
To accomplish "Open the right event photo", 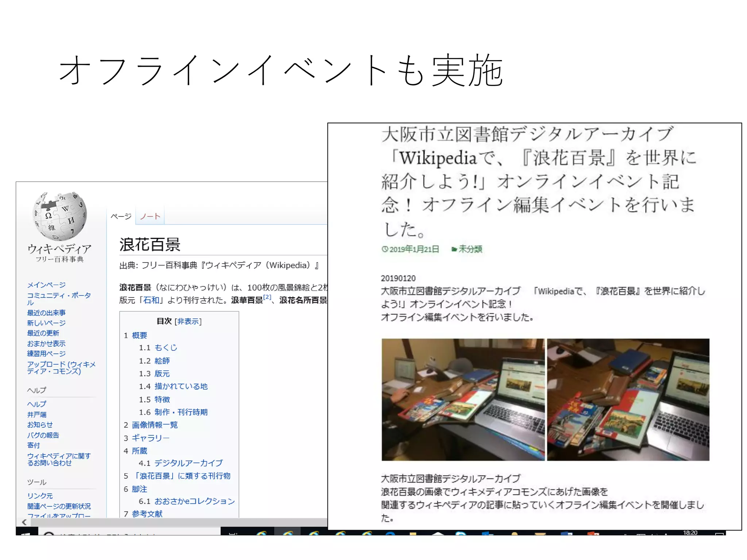I will point(628,399).
